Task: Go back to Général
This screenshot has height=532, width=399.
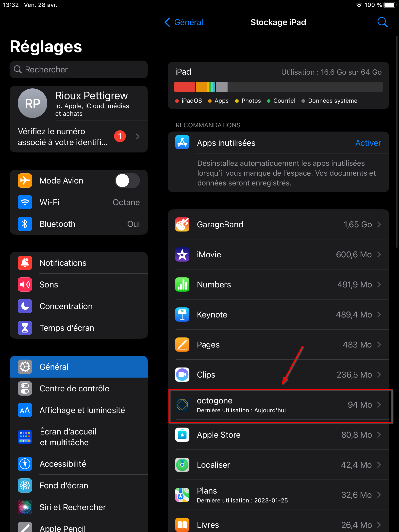Action: click(x=184, y=22)
